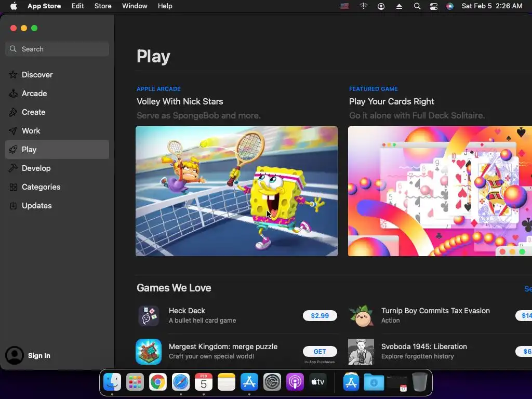Click the Turnip Boy app icon
The height and width of the screenshot is (399, 532).
click(361, 315)
